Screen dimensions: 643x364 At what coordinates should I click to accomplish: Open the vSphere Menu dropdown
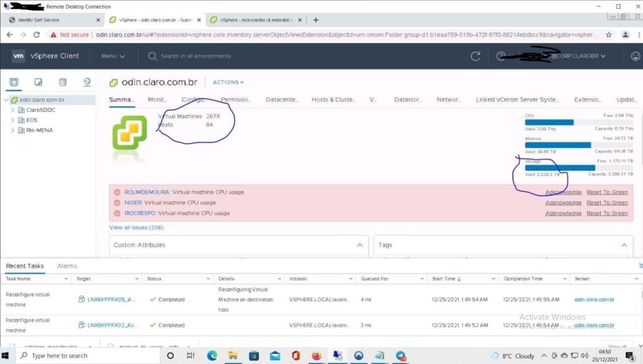click(x=113, y=56)
